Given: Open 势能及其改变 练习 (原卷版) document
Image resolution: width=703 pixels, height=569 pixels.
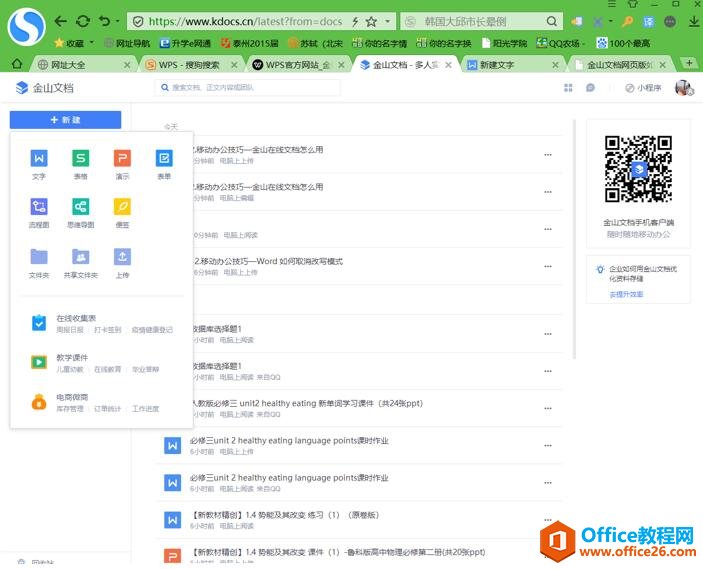Looking at the screenshot, I should [x=285, y=515].
